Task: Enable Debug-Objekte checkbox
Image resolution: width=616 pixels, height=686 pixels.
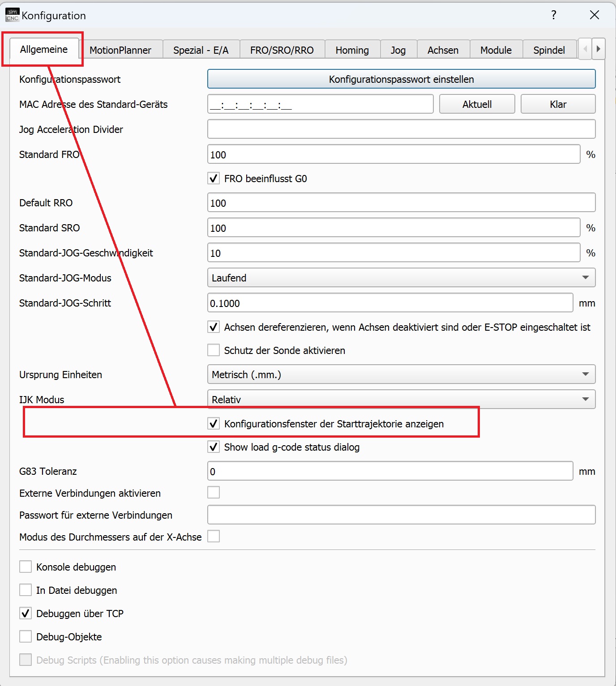Action: pyautogui.click(x=26, y=637)
